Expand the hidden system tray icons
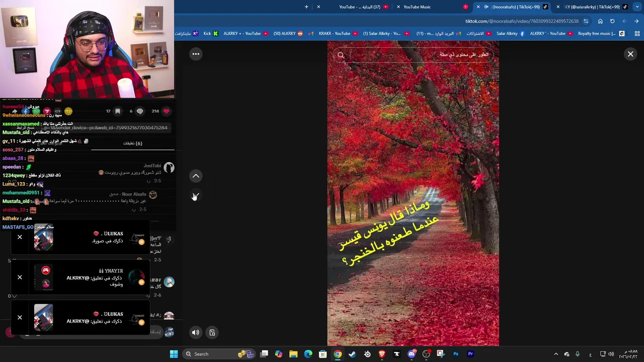Screen dimensions: 644x362 [x=556, y=354]
